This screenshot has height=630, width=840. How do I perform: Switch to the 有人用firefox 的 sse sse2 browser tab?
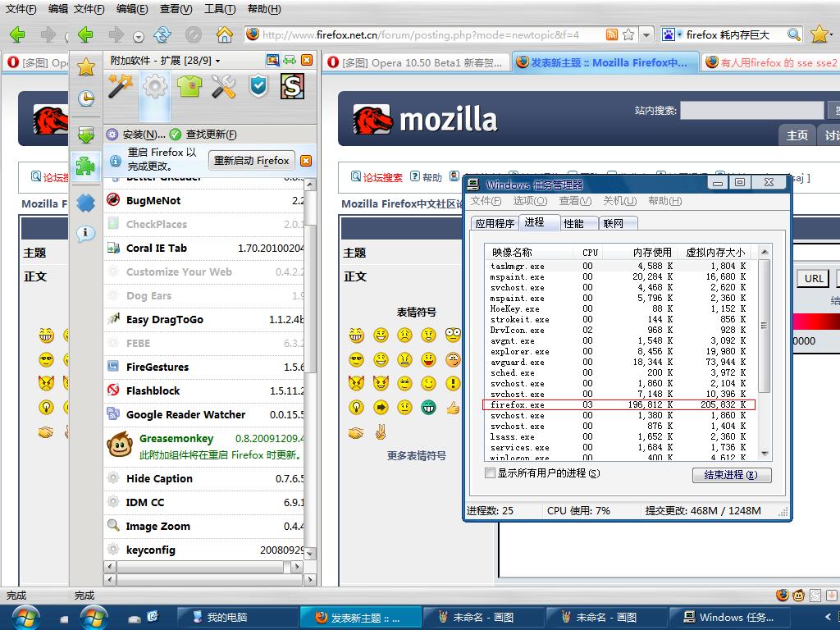[x=769, y=62]
